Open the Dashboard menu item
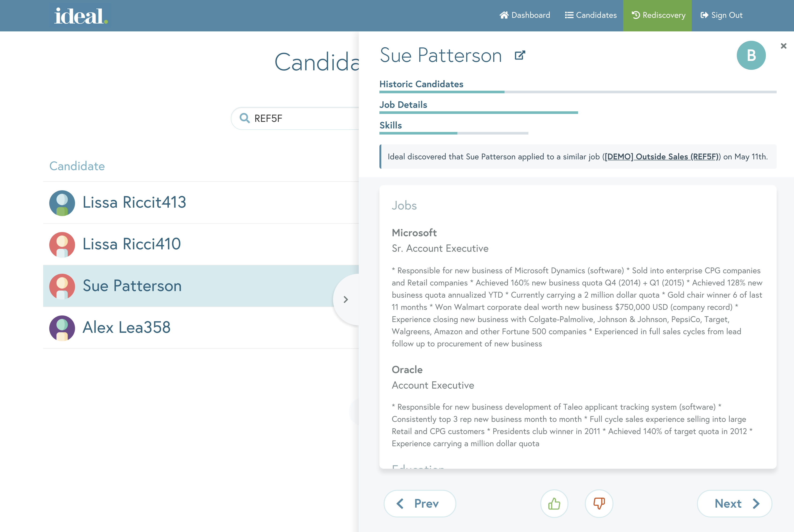The width and height of the screenshot is (794, 532). (525, 15)
